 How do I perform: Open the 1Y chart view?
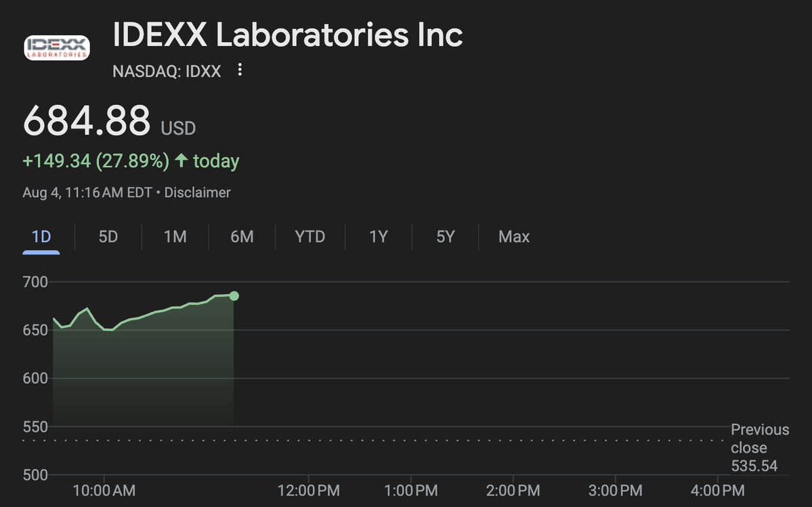pos(378,237)
